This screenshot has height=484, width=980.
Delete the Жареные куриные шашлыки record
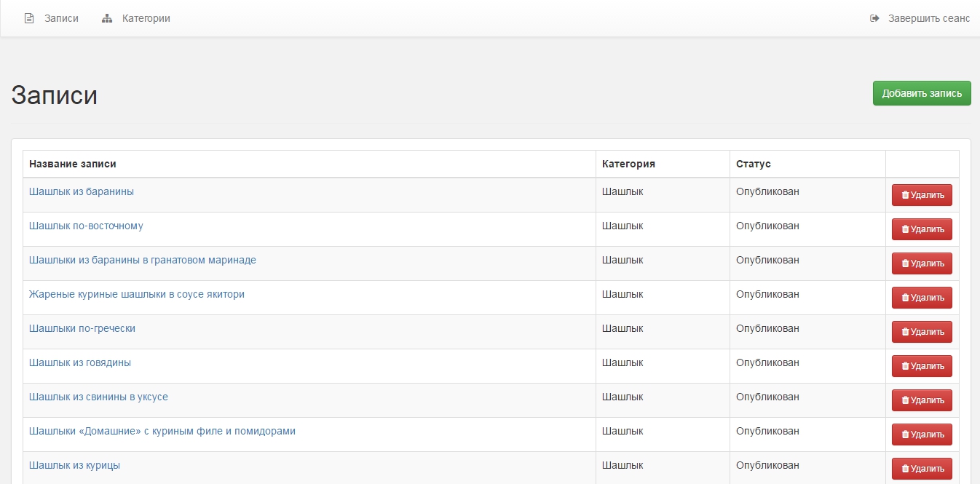pos(922,298)
